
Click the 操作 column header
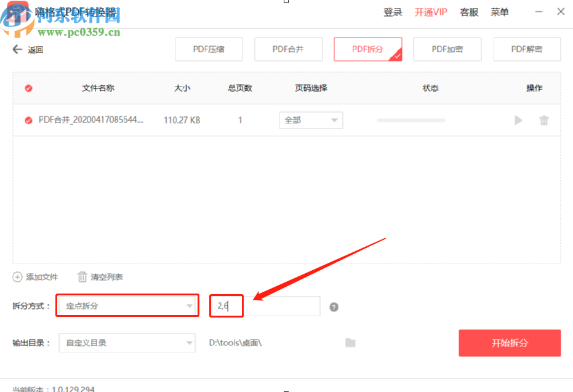534,88
